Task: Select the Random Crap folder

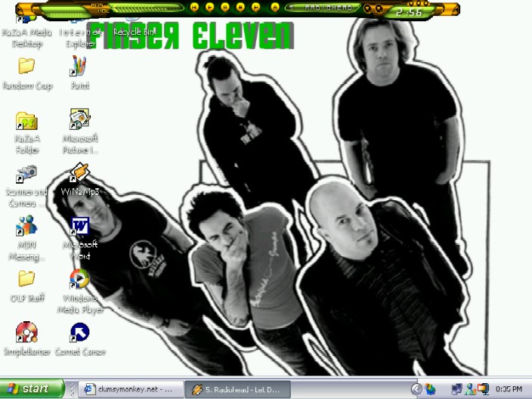Action: 26,73
